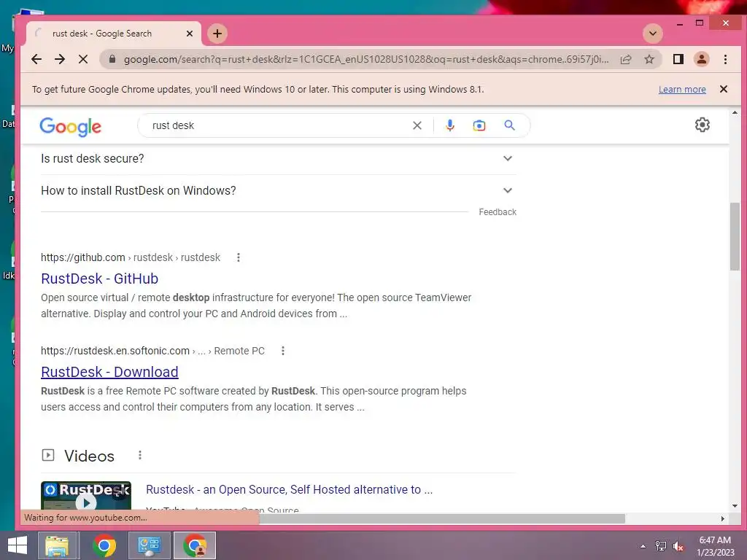Open the RustDesk - GitHub result
This screenshot has width=747, height=560.
[x=99, y=279]
